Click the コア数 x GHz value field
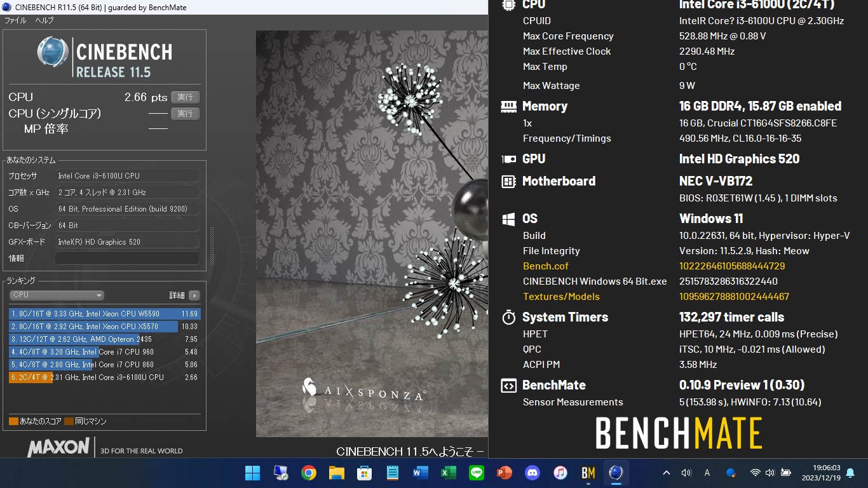 click(127, 193)
